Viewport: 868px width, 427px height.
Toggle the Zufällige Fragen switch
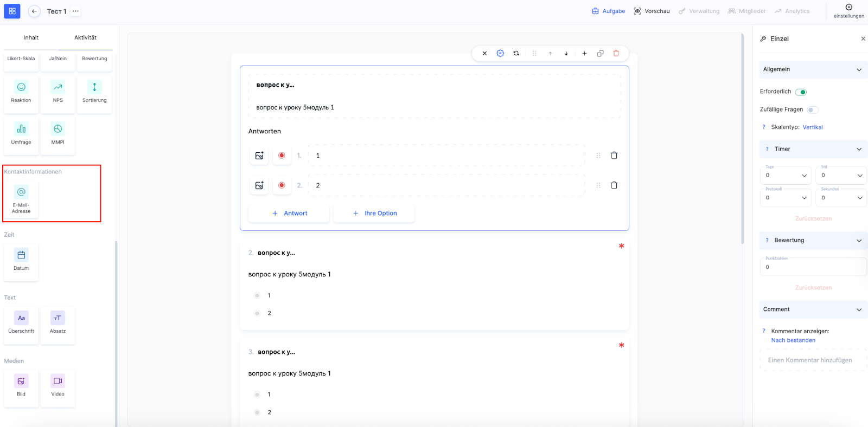click(813, 110)
